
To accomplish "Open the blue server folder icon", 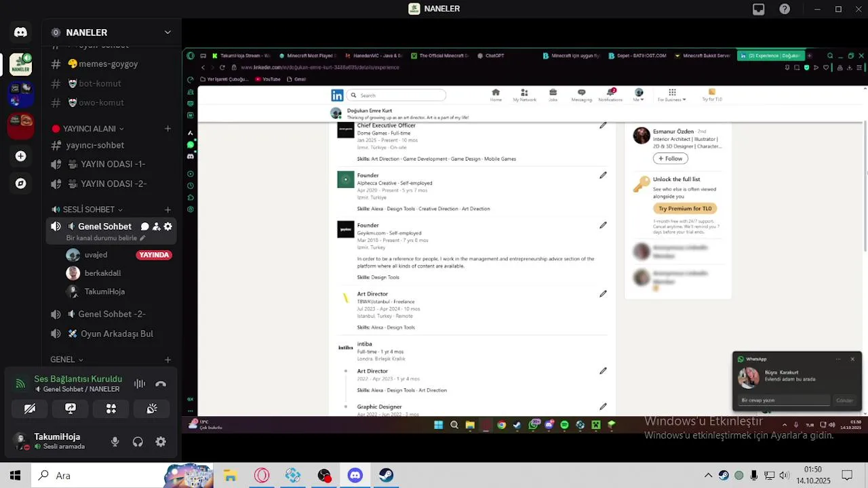I will 20,94.
